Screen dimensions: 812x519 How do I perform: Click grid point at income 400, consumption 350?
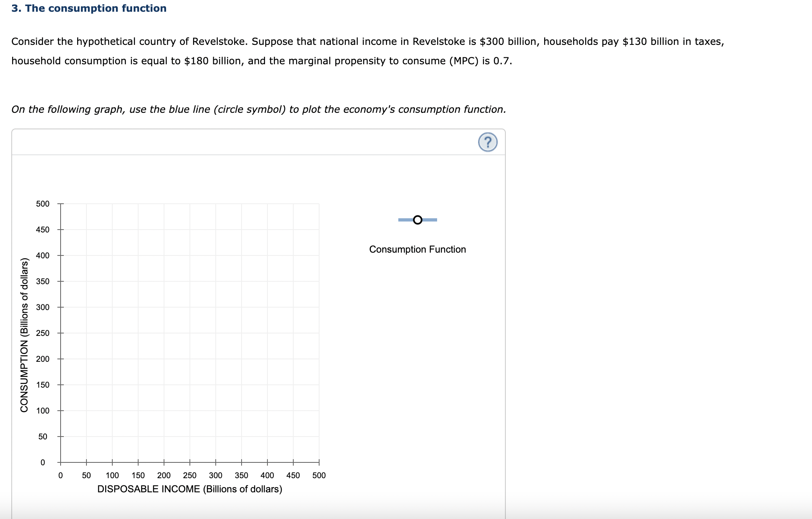tap(267, 281)
